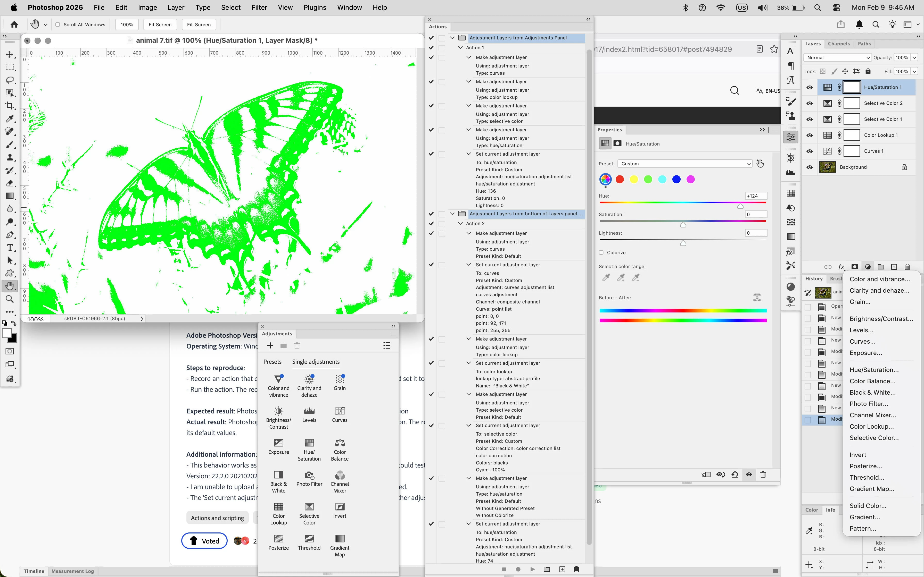Reset Hue/Saturation to adjustment defaults

coord(735,474)
